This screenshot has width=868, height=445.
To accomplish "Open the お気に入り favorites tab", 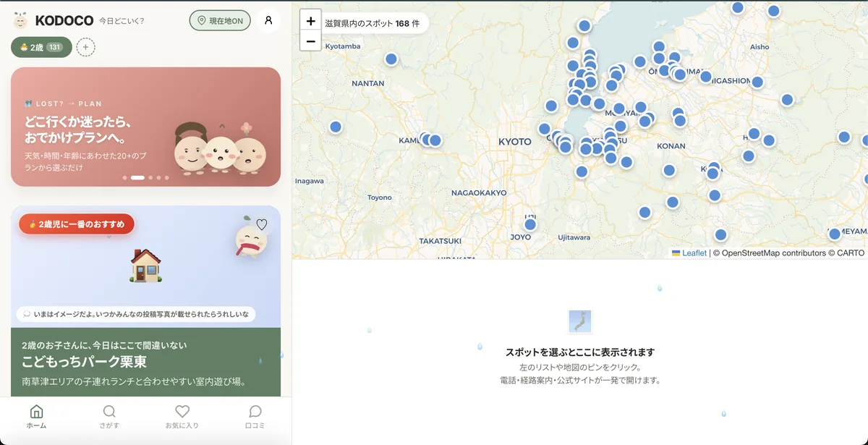I will pos(182,417).
